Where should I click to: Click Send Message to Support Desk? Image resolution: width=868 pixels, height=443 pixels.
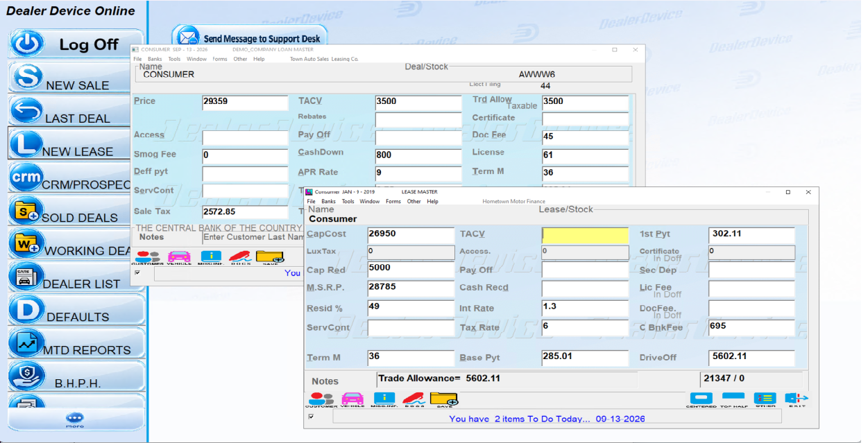(250, 38)
